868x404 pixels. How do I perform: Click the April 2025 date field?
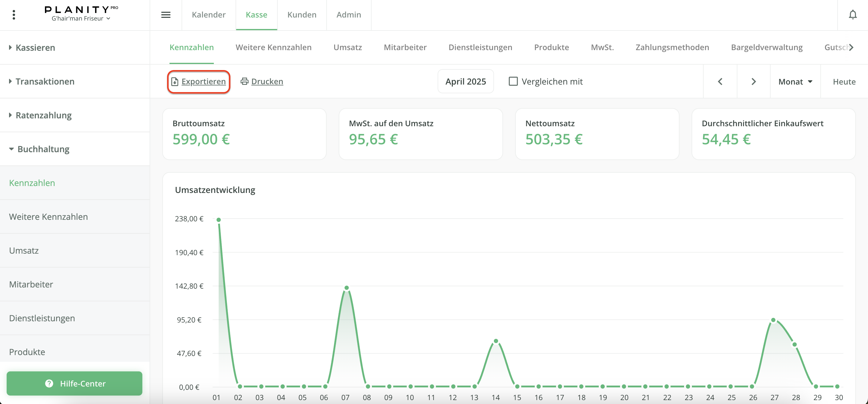(x=465, y=82)
